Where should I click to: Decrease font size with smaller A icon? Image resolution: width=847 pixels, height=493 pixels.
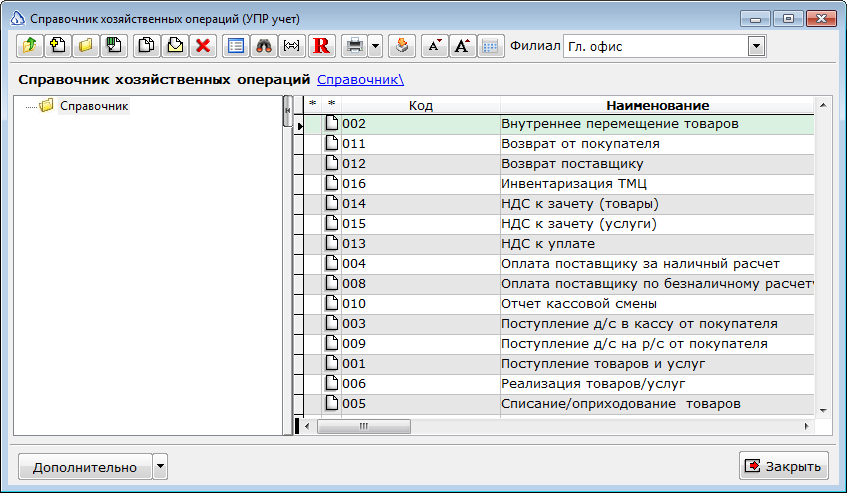(x=435, y=46)
